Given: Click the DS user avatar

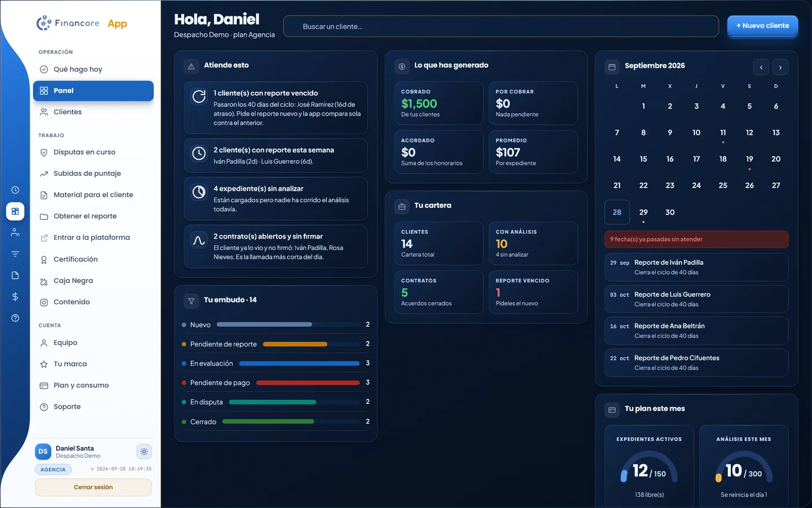Looking at the screenshot, I should point(43,452).
